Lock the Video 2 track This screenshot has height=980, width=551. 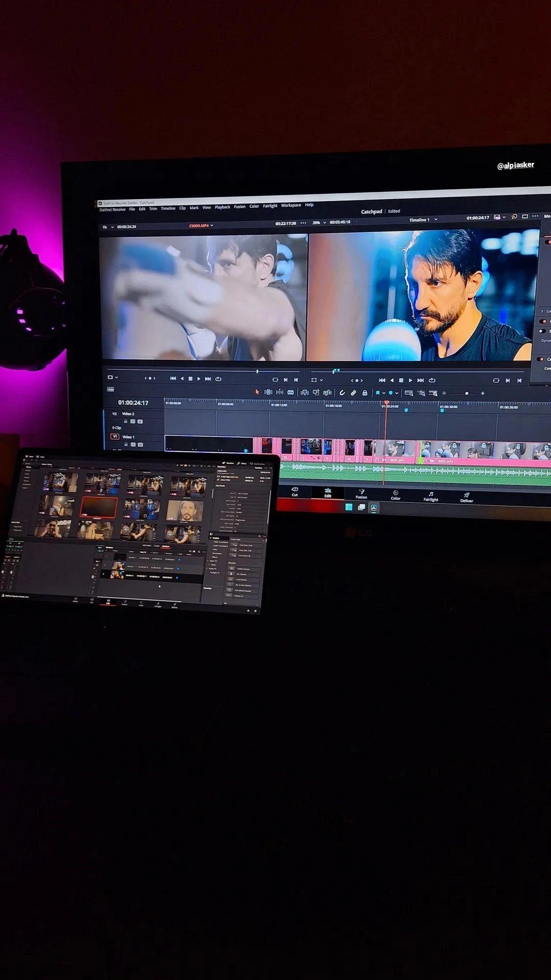point(126,421)
